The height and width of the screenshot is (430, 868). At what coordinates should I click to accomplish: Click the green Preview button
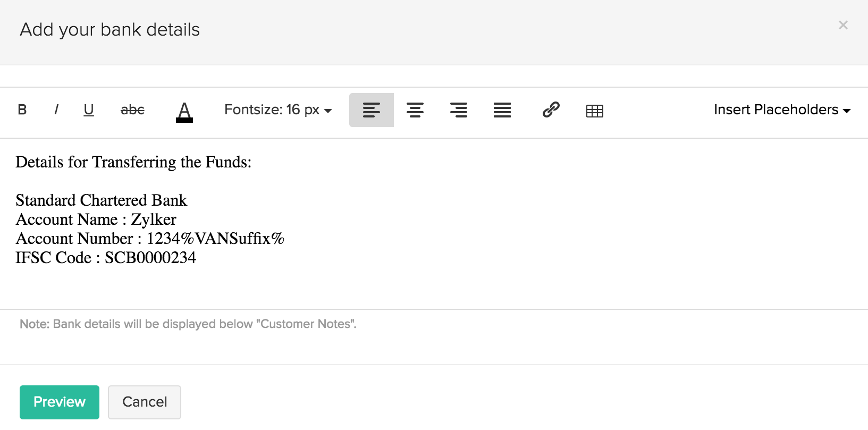click(60, 402)
